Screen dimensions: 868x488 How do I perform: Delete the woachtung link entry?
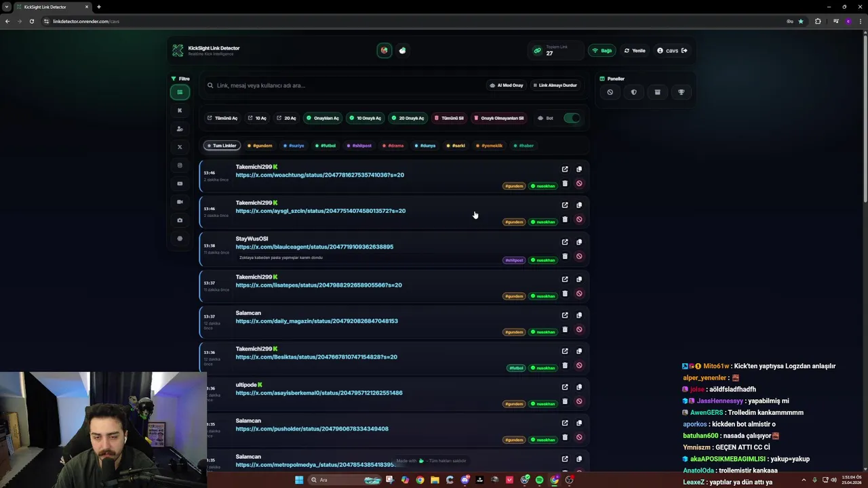point(565,184)
